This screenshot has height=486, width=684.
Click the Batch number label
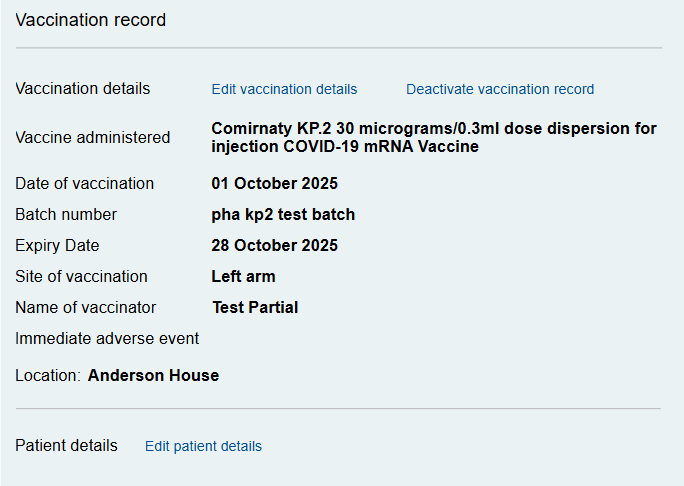coord(66,215)
